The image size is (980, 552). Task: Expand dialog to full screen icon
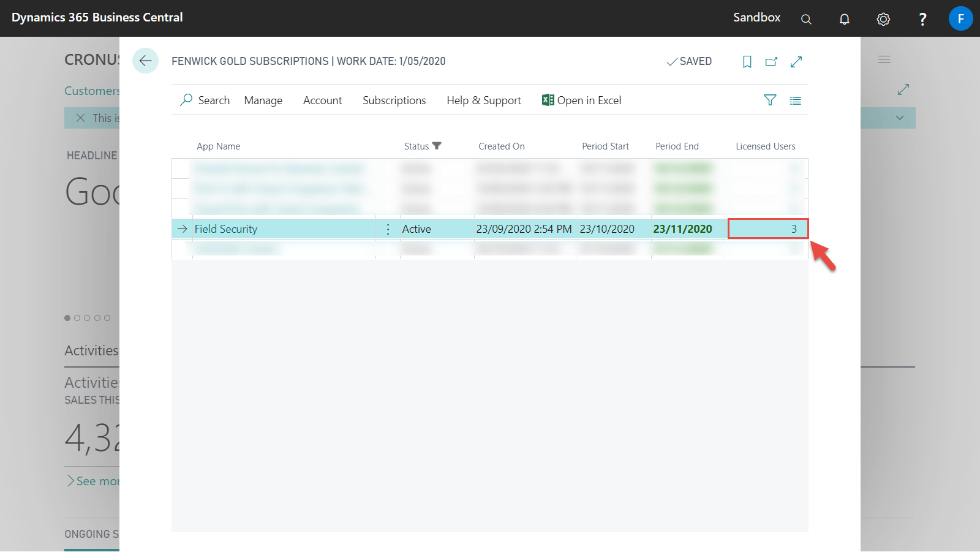(796, 61)
